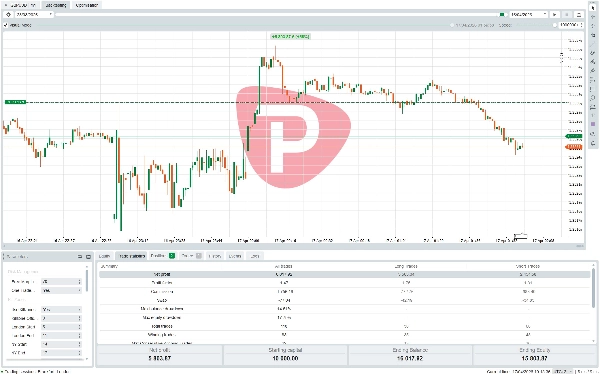Open the backtest start date dropdown

[x=33, y=15]
